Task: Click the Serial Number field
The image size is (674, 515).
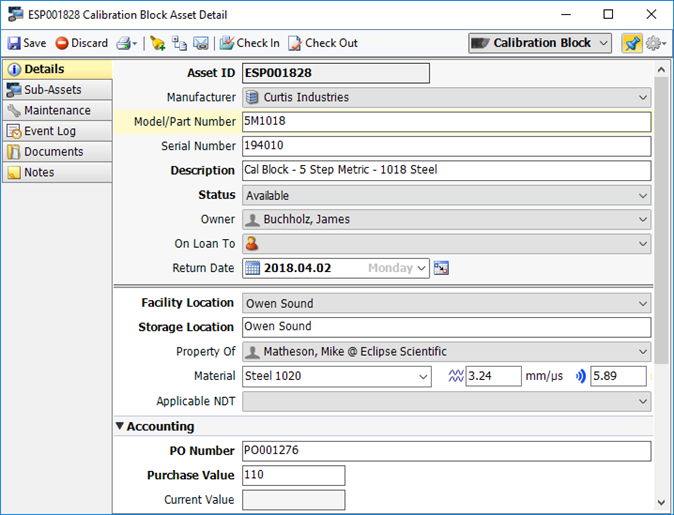Action: tap(447, 146)
